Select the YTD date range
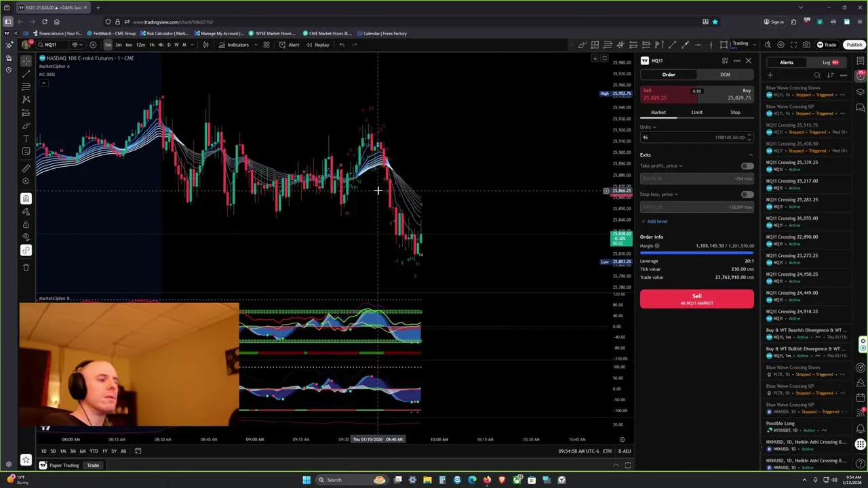868x488 pixels. [94, 451]
